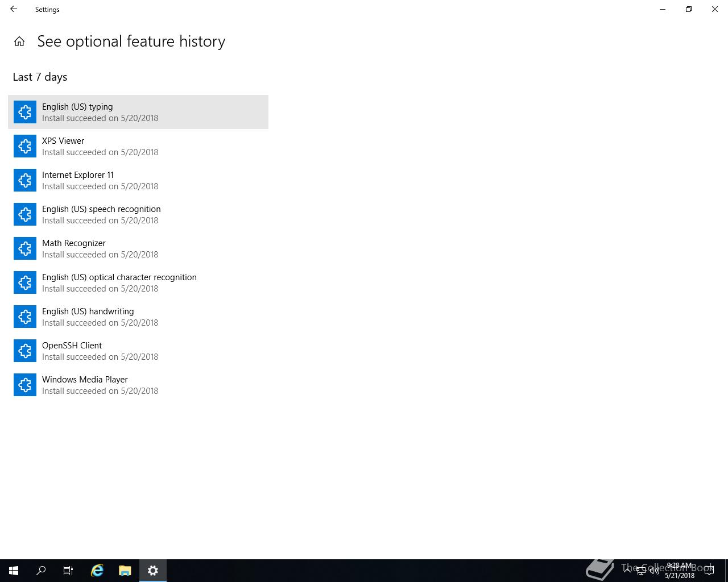The width and height of the screenshot is (728, 582).
Task: Click the OpenSSH Client feature icon
Action: (25, 351)
